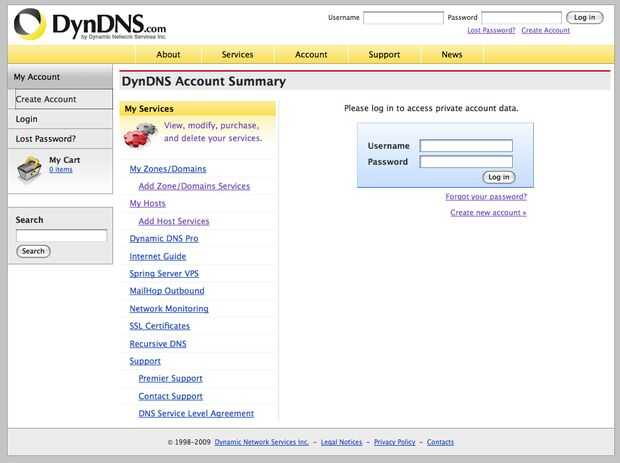Open the Account menu
Screen dimensions: 620x463
pos(311,55)
